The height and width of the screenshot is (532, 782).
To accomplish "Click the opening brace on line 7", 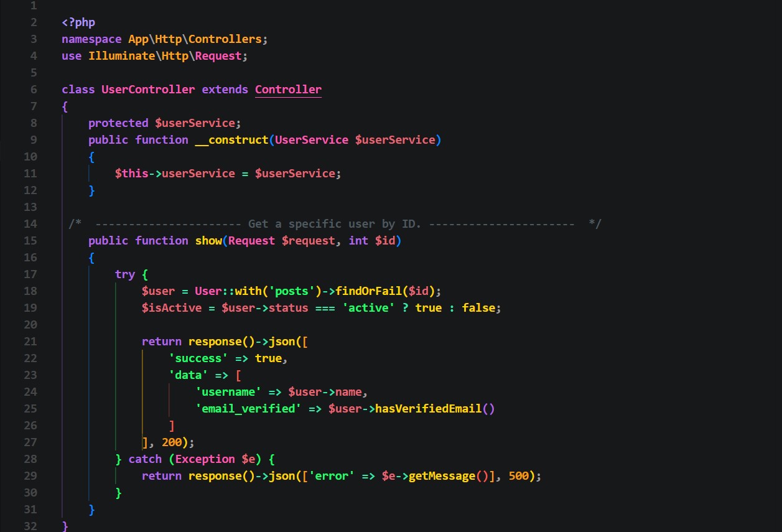I will (x=65, y=106).
